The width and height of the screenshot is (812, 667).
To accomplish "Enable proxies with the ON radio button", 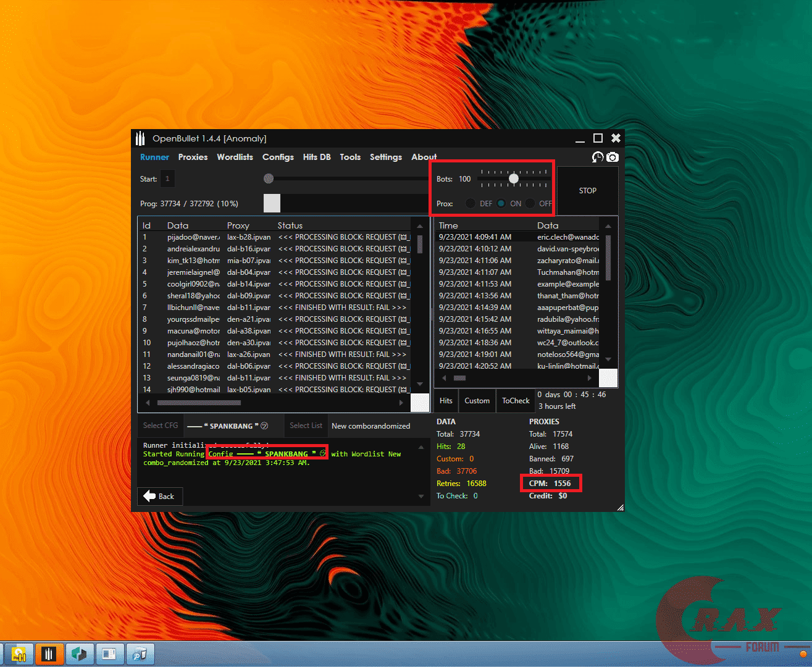I will point(500,203).
